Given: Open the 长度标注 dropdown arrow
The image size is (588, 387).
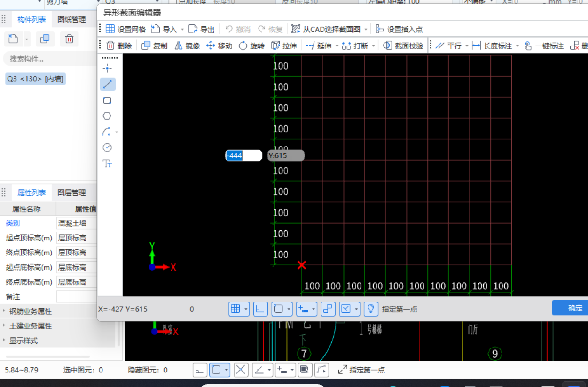Looking at the screenshot, I should pos(517,46).
